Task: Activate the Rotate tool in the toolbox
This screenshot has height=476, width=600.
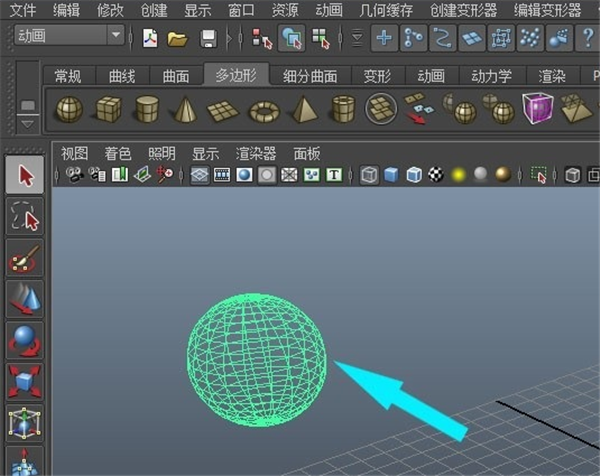Action: [26, 339]
